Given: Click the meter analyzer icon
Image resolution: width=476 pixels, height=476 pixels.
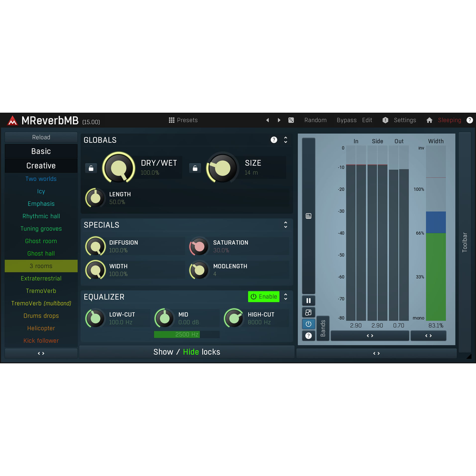Looking at the screenshot, I should pos(308,216).
